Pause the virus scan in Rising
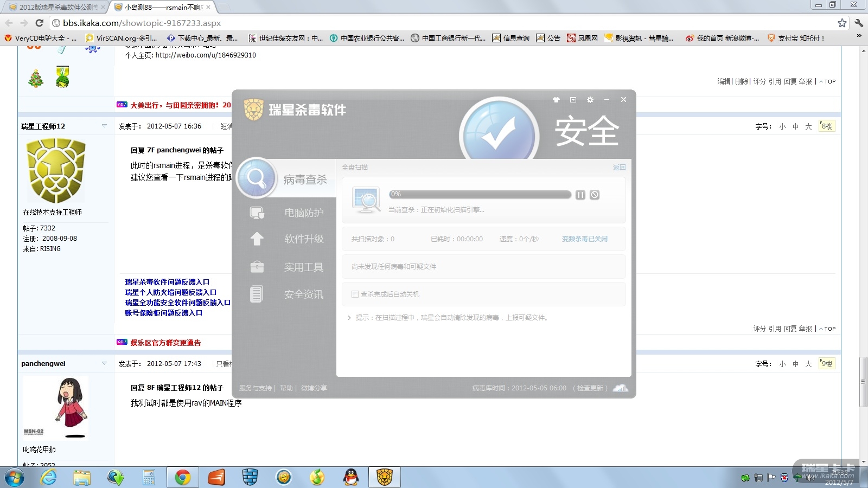Image resolution: width=868 pixels, height=488 pixels. (x=580, y=195)
